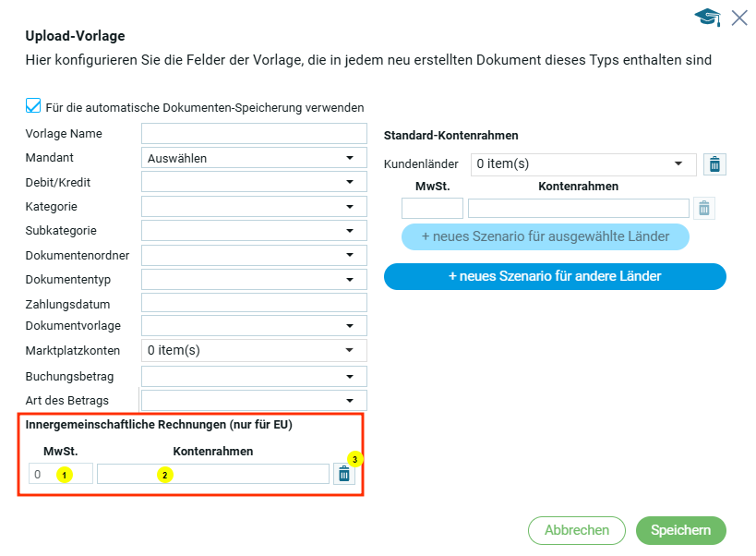756x556 pixels.
Task: Open the Kategorie dropdown
Action: tap(254, 206)
